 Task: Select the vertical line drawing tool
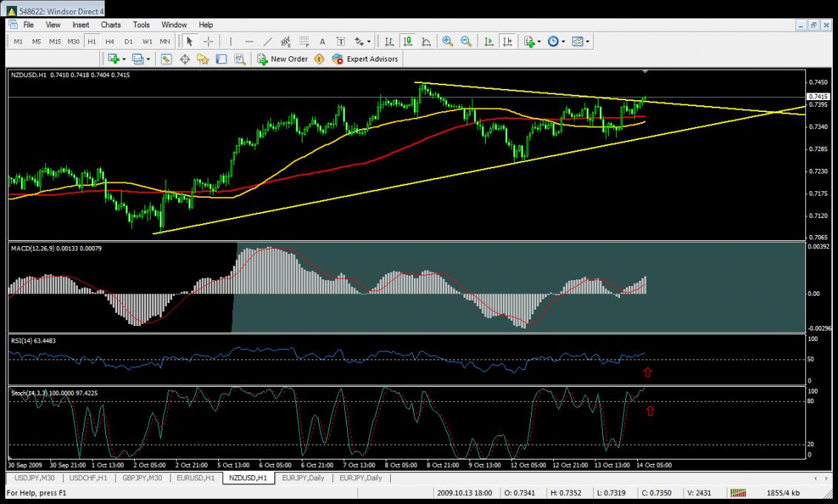tap(231, 42)
